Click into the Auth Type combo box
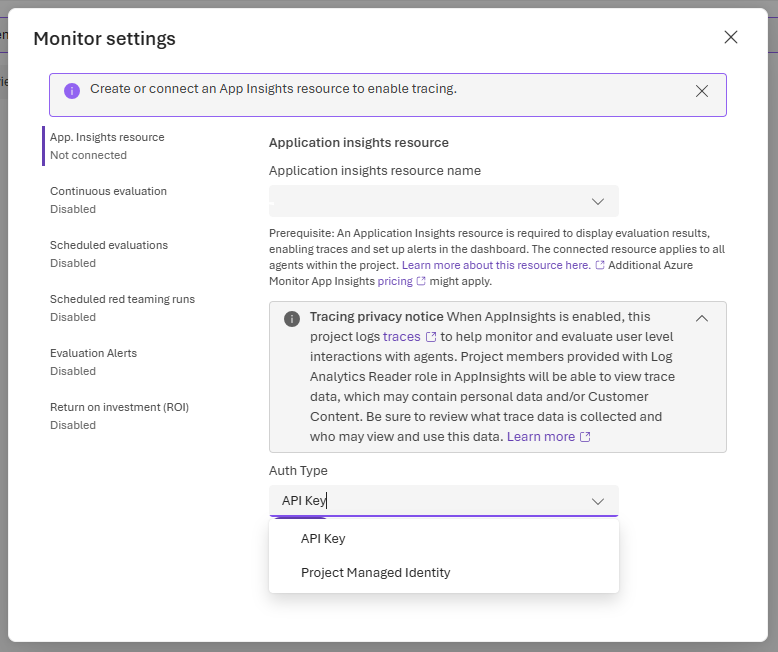 pyautogui.click(x=444, y=501)
